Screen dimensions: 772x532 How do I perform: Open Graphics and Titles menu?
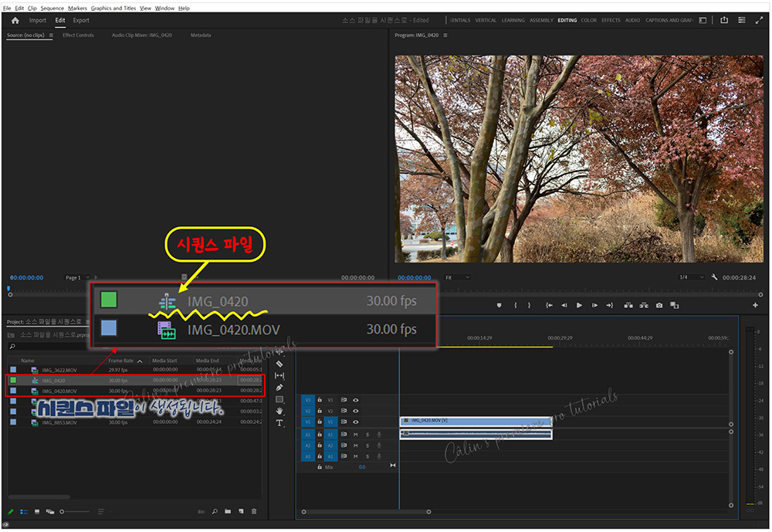coord(113,8)
